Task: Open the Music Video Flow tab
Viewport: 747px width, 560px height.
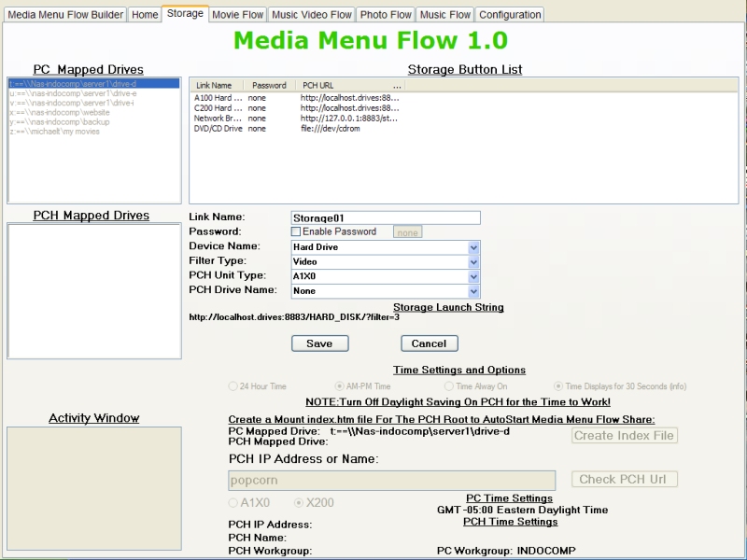Action: 312,15
